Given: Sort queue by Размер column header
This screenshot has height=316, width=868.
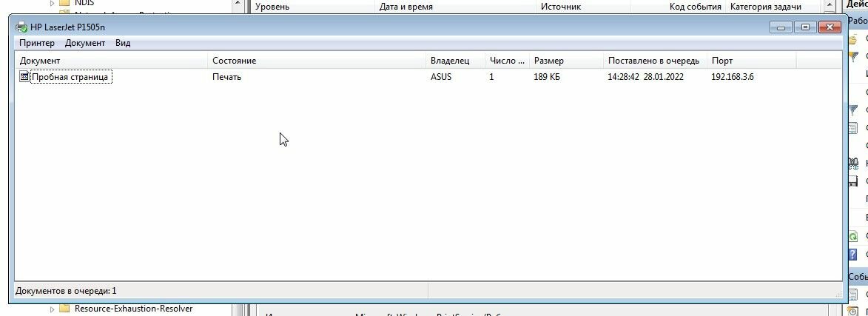Looking at the screenshot, I should 566,61.
